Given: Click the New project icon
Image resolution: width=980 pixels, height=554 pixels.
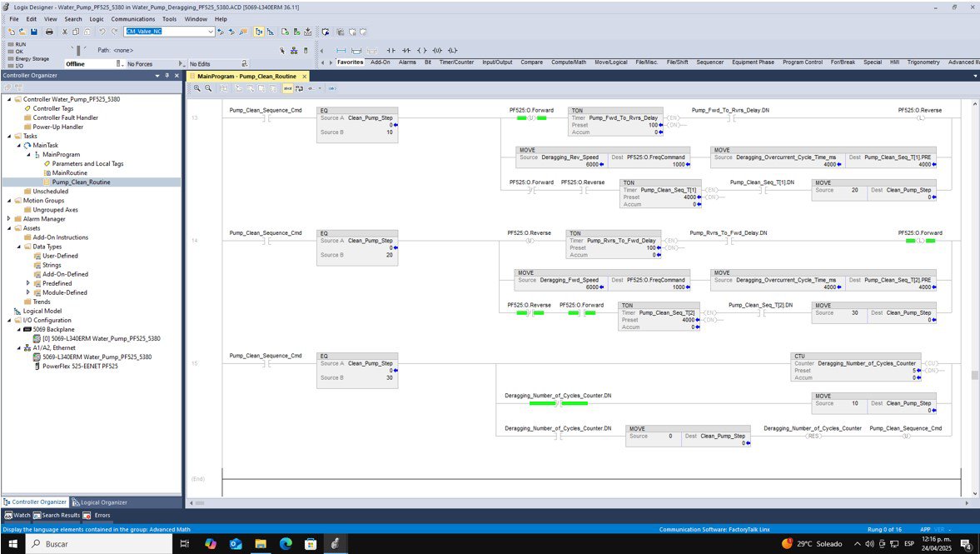Looking at the screenshot, I should tap(12, 32).
